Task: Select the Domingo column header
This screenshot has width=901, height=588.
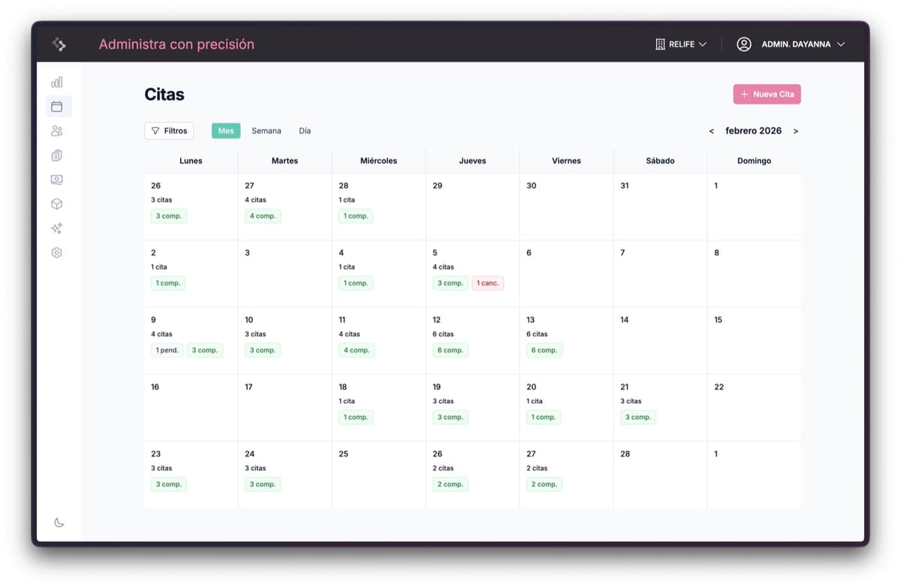Action: click(x=754, y=161)
